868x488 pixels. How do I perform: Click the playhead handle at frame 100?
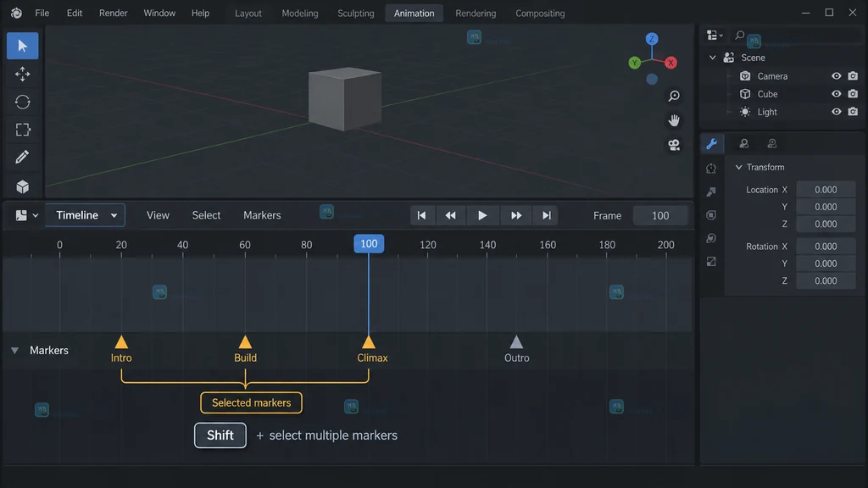369,244
